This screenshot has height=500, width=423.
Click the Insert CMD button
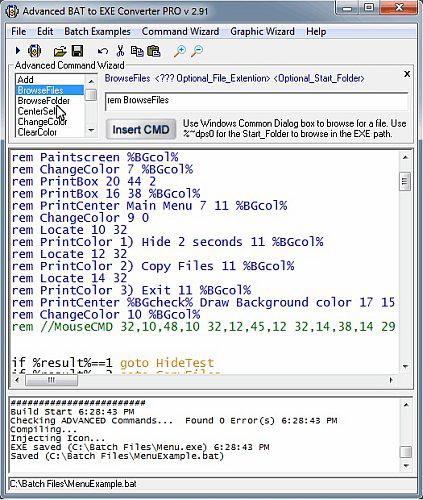(141, 129)
